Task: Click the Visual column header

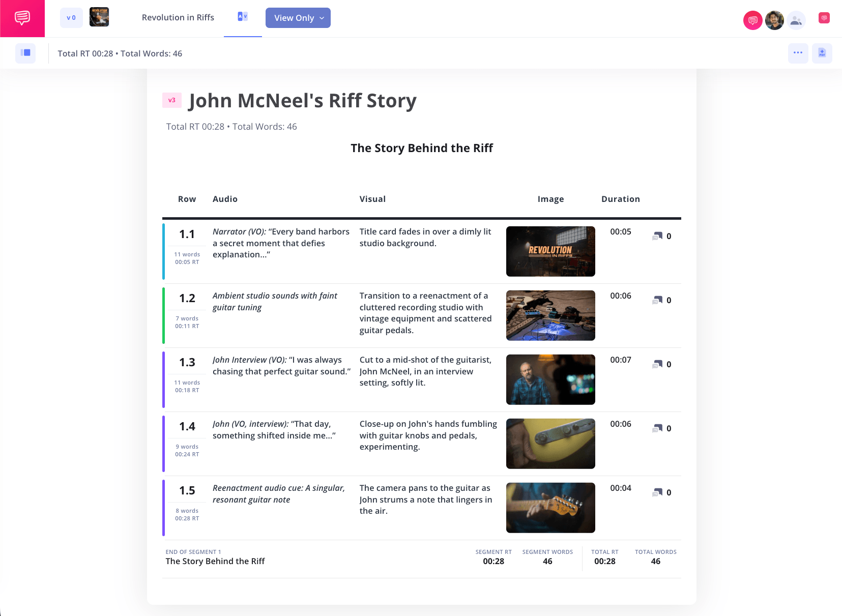Action: click(372, 199)
